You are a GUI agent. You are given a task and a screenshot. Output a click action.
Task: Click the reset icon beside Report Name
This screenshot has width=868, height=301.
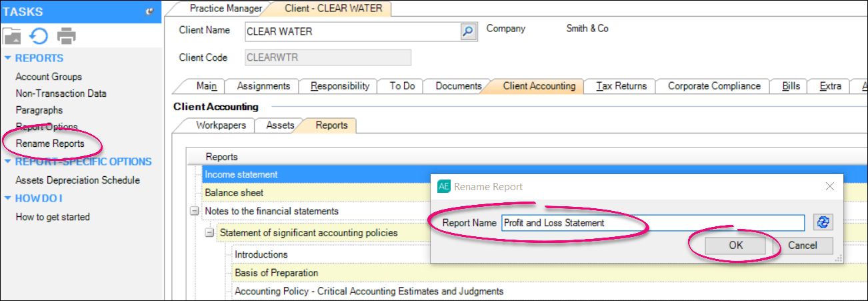823,223
